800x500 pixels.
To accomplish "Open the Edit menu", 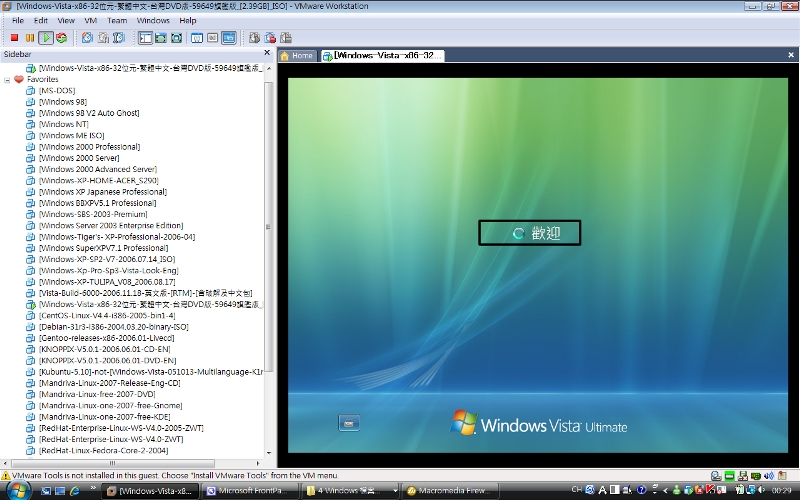I will coord(41,20).
